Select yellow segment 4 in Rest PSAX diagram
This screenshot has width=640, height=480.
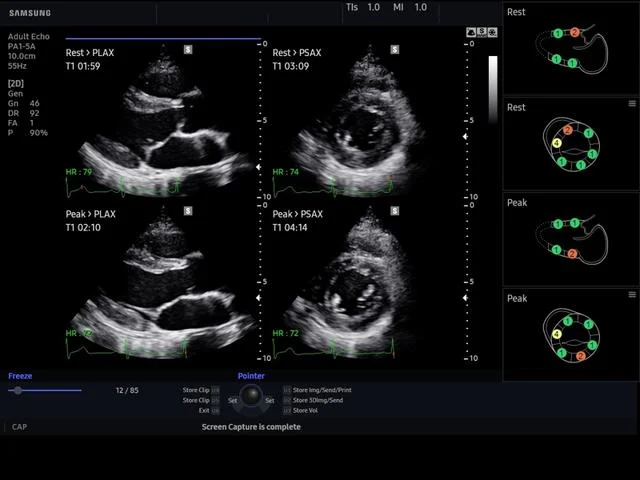[557, 143]
